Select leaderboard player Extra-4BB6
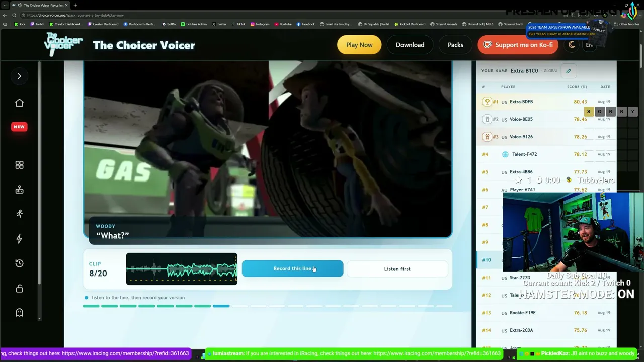The image size is (644, 362). click(521, 172)
